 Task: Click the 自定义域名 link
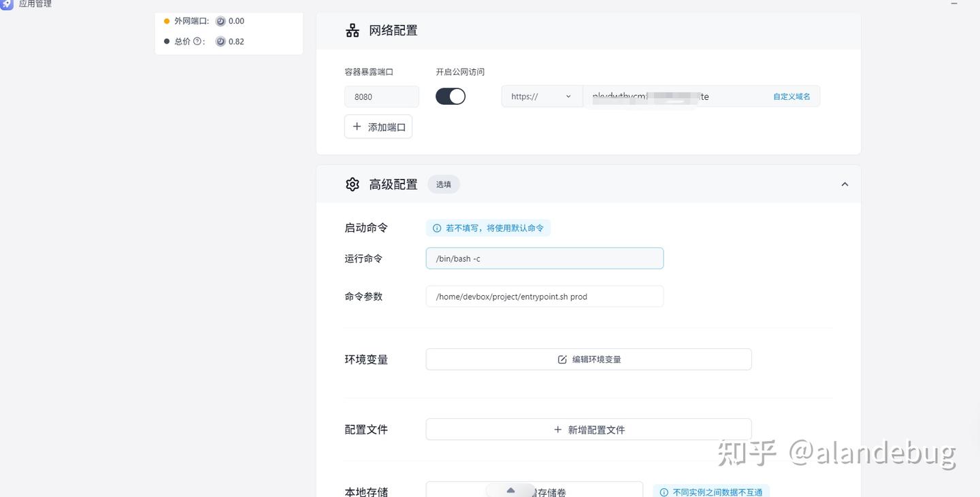point(791,96)
